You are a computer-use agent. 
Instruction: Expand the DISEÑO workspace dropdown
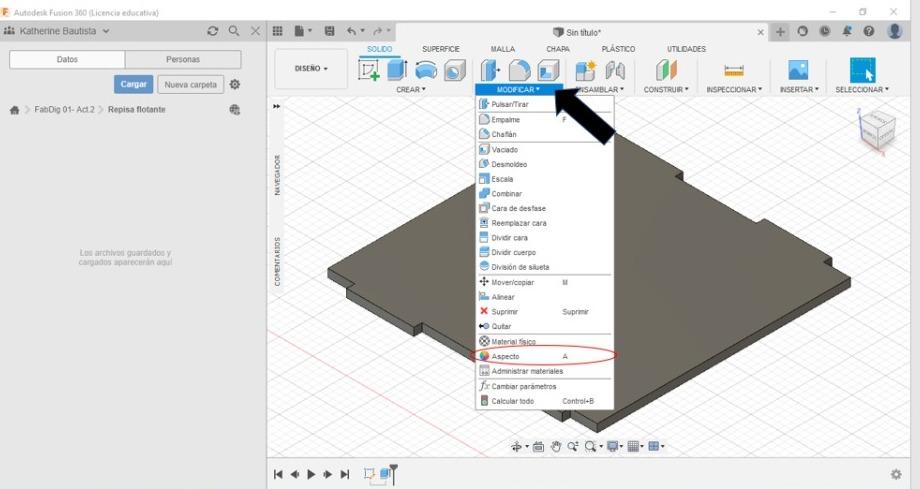tap(311, 69)
